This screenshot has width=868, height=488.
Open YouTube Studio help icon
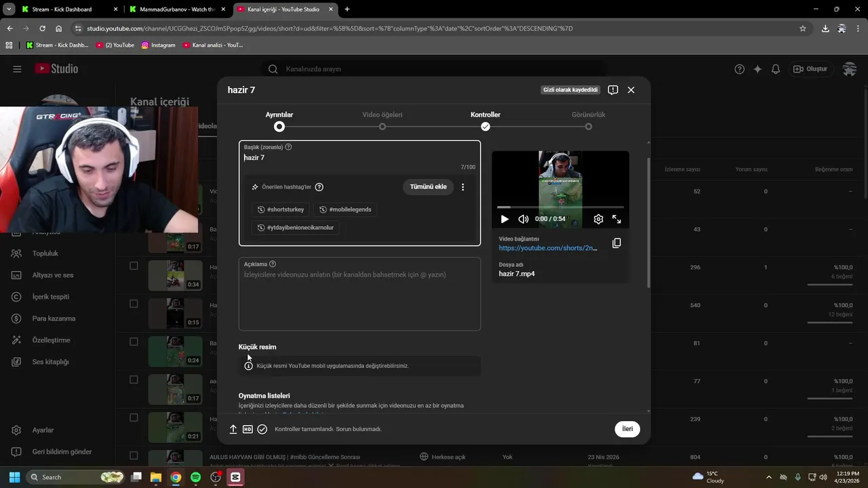pos(740,69)
